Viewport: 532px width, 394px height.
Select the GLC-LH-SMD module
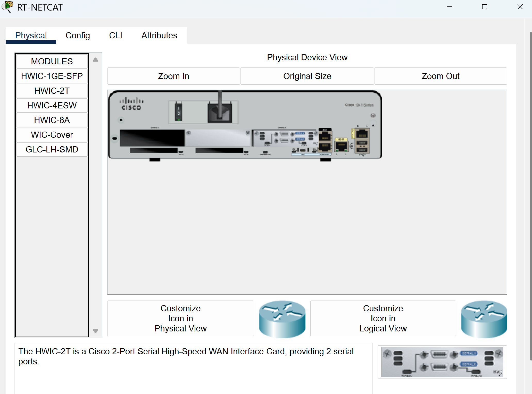click(52, 149)
